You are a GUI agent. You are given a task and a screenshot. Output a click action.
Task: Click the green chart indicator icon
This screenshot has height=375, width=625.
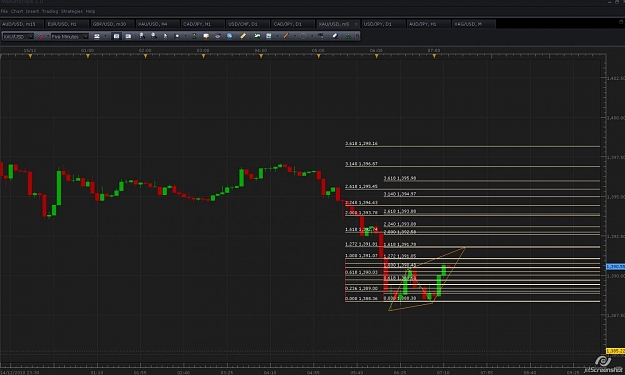pos(257,36)
